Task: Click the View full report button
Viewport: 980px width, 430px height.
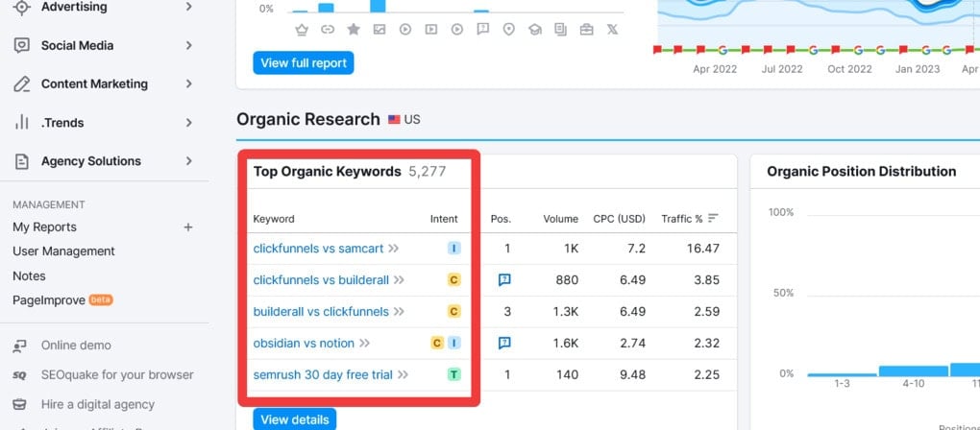Action: (x=303, y=63)
